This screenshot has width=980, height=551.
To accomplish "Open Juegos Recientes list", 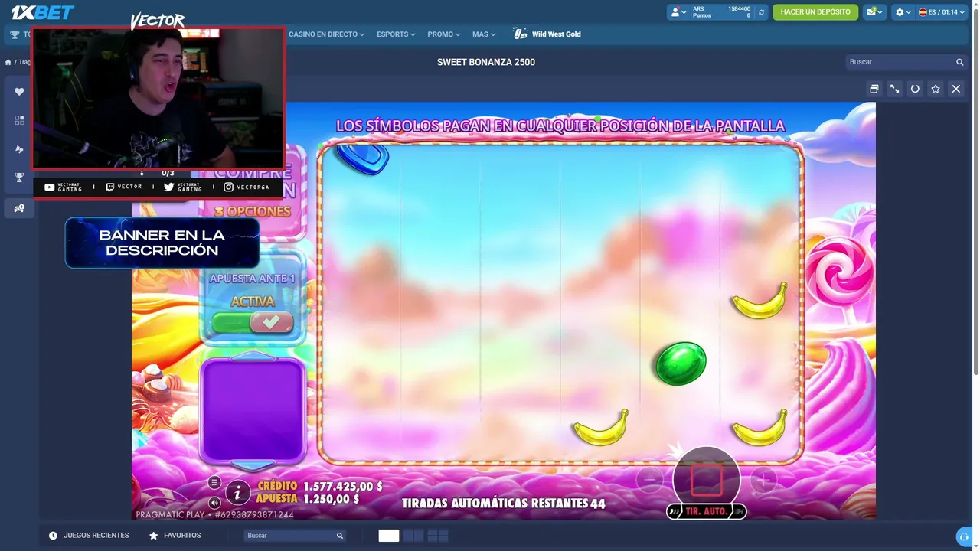I will coord(89,536).
